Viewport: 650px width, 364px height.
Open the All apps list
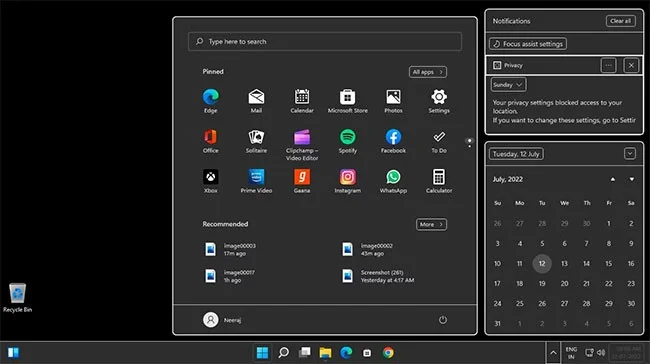(427, 72)
